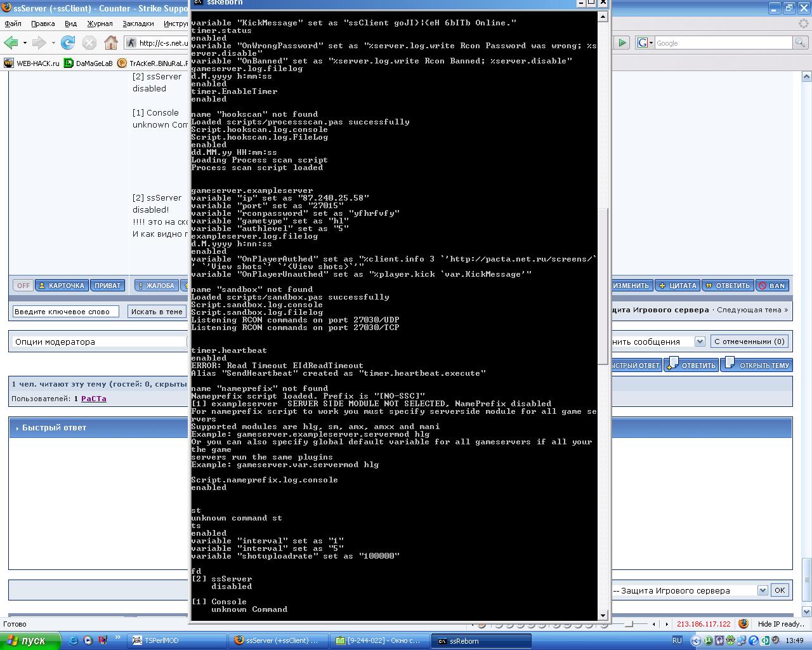Click the console window scroll-up arrow

pyautogui.click(x=603, y=17)
